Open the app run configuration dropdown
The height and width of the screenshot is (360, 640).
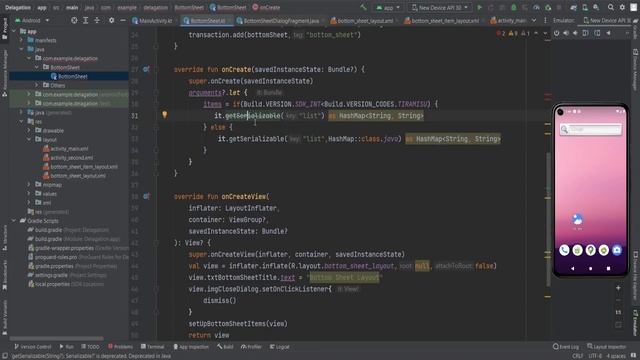tap(388, 7)
